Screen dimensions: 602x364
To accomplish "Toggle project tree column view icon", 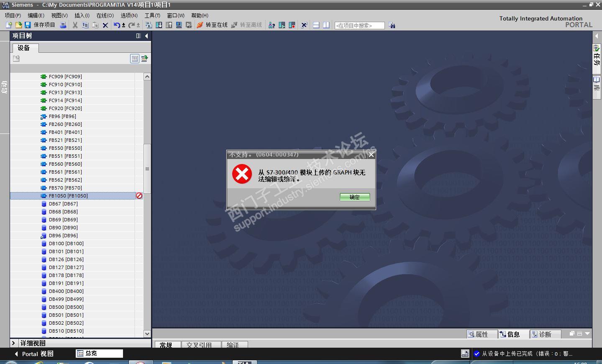I will [x=138, y=36].
